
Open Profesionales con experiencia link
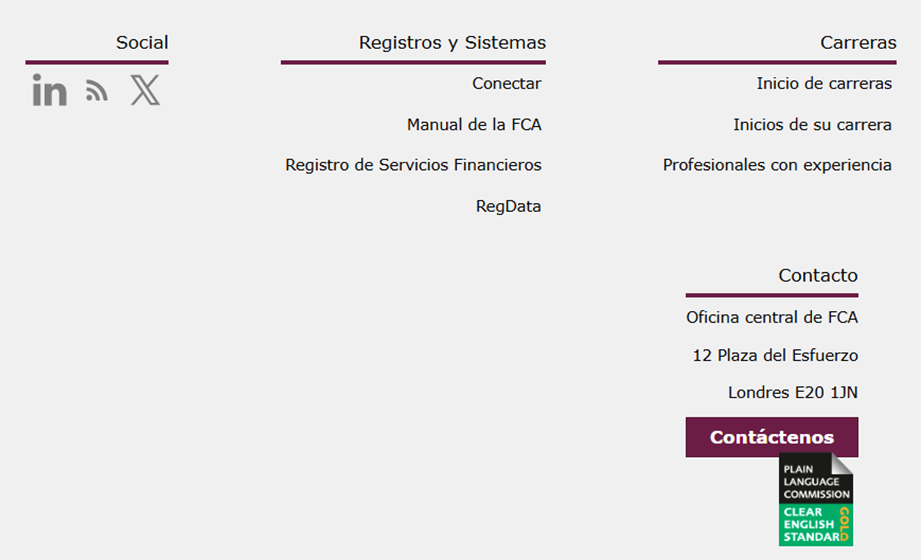pyautogui.click(x=777, y=165)
